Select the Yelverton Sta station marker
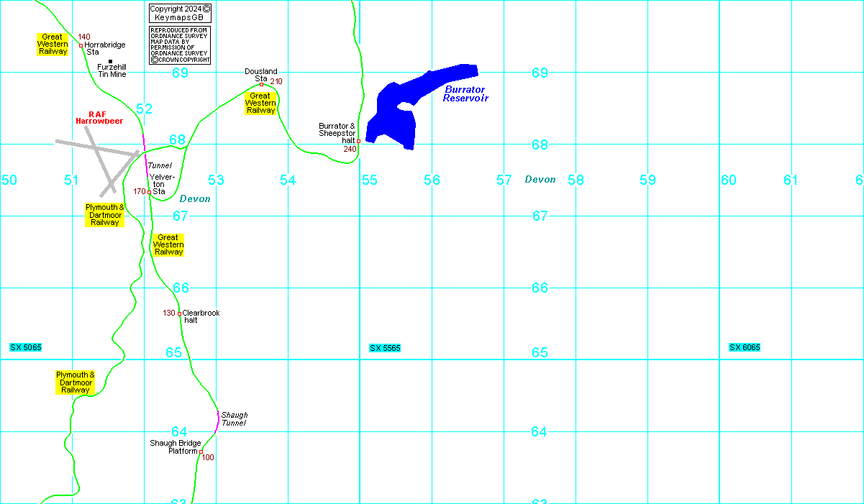This screenshot has height=504, width=864. (x=149, y=192)
